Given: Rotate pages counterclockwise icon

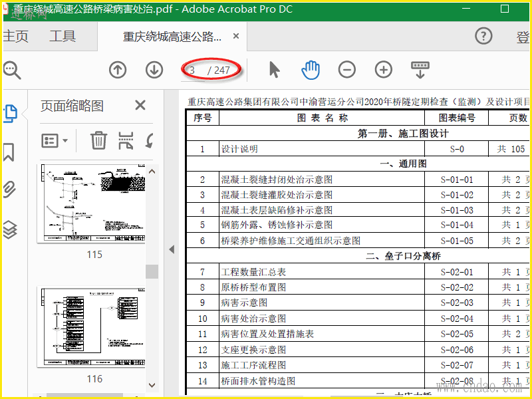Looking at the screenshot, I should click(149, 140).
